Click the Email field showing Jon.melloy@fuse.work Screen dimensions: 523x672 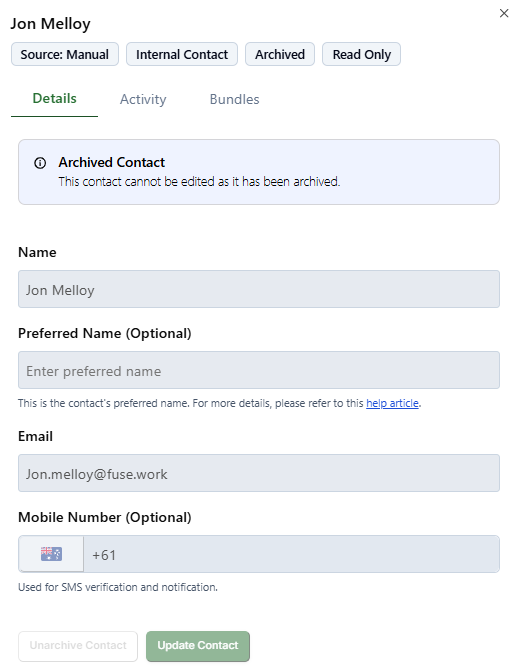click(x=259, y=473)
